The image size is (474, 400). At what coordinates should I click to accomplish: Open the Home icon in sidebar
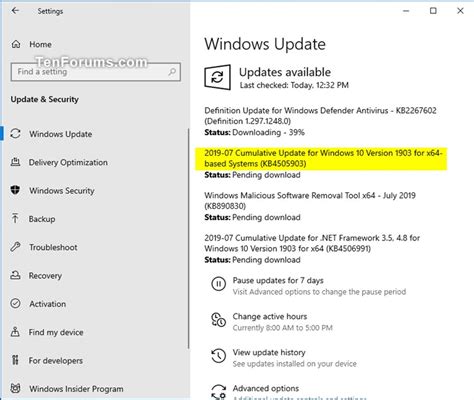16,44
